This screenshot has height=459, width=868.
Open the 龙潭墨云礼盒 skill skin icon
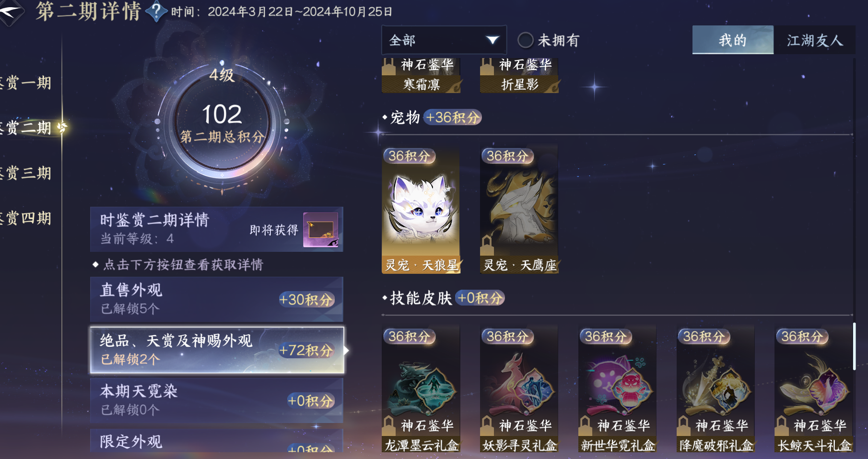pyautogui.click(x=421, y=389)
